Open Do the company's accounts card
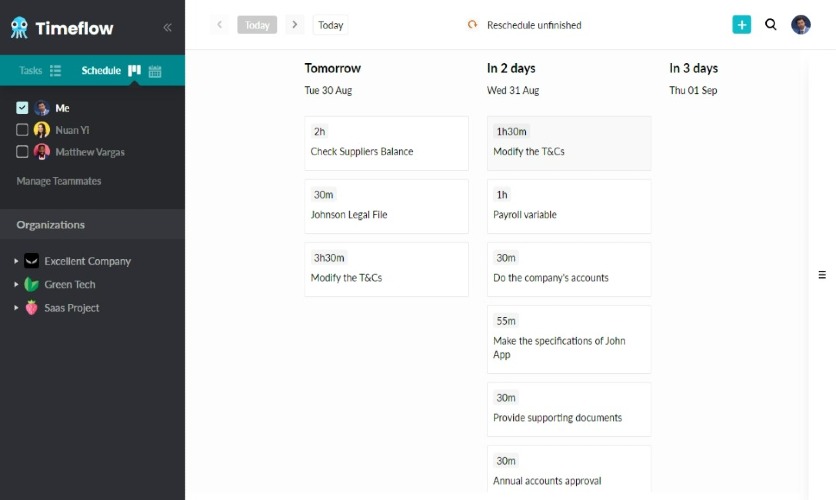 click(x=569, y=269)
